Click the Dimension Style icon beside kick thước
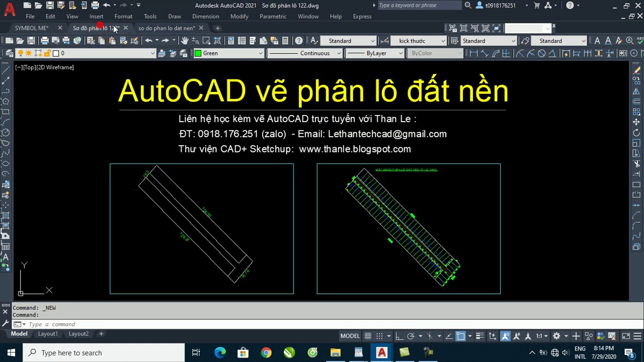This screenshot has width=644, height=362. click(385, 41)
